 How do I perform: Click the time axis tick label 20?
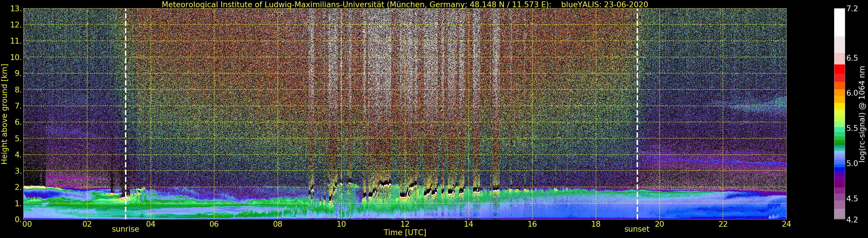pyautogui.click(x=659, y=224)
